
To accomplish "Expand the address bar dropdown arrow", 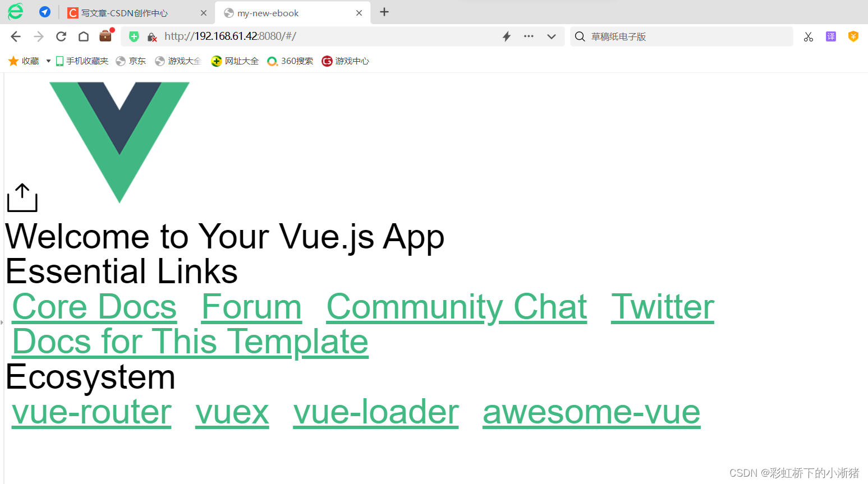I will (x=552, y=36).
